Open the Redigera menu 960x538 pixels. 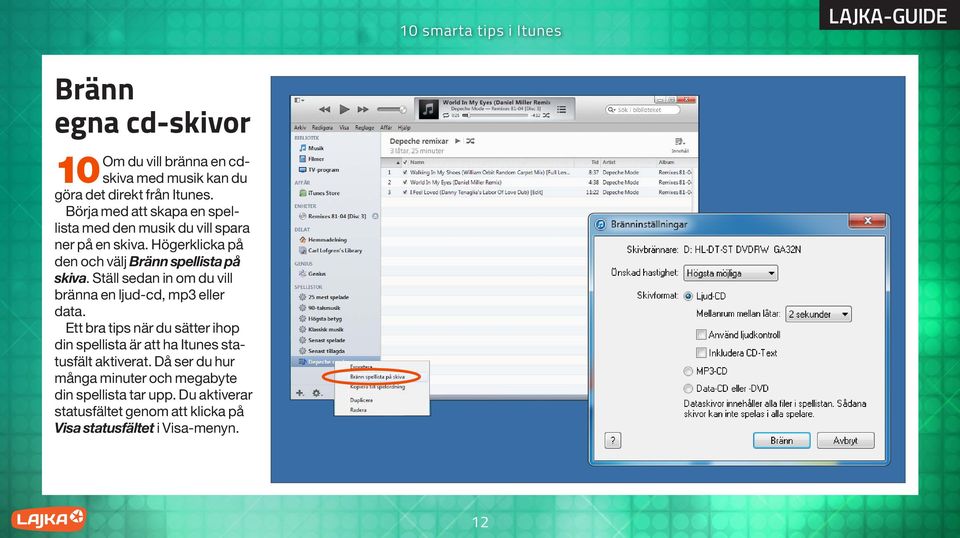coord(322,127)
